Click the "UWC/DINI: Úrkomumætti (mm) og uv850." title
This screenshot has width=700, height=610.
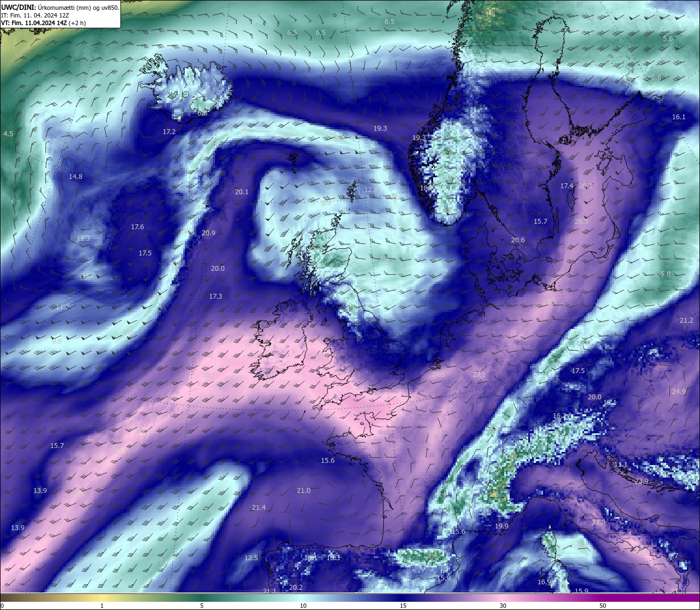click(x=60, y=8)
